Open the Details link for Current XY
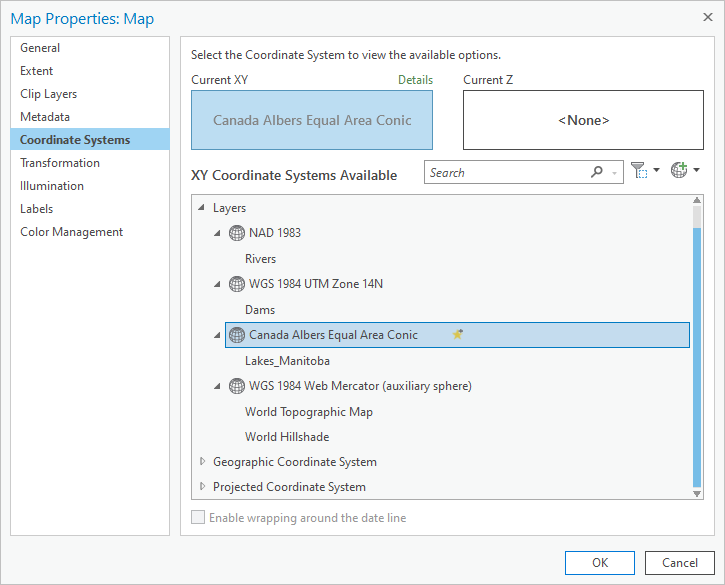This screenshot has height=585, width=725. point(415,80)
